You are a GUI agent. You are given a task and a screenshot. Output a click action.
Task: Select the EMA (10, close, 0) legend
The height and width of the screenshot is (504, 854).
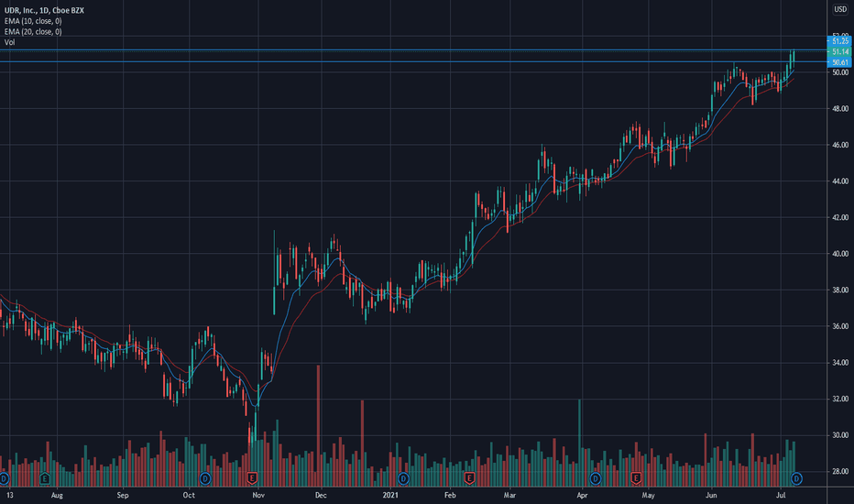tap(33, 21)
